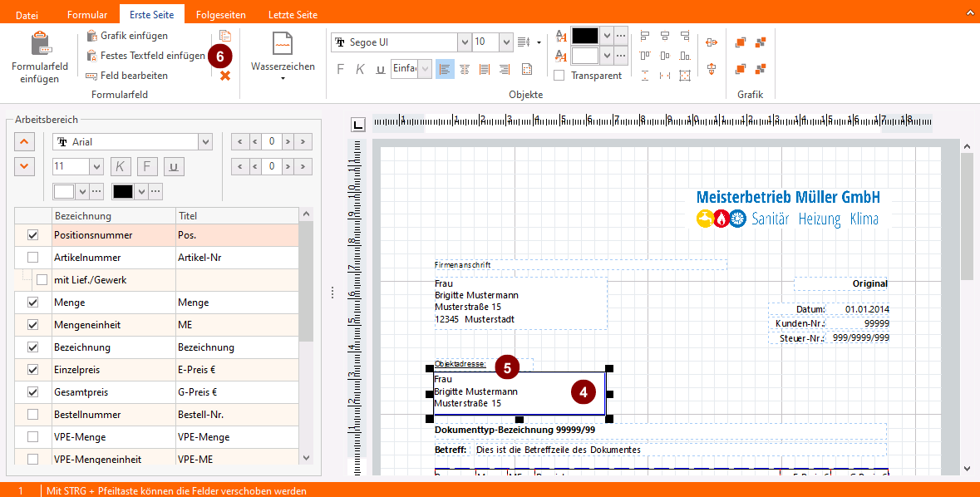Move row down with orange down arrow
Viewport: 980px width, 497px height.
point(24,166)
